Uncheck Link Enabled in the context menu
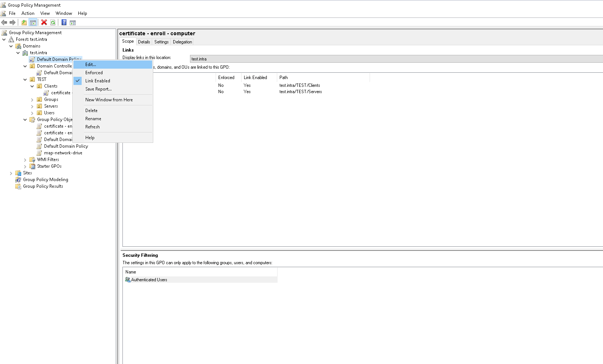The height and width of the screenshot is (364, 603). coord(98,81)
